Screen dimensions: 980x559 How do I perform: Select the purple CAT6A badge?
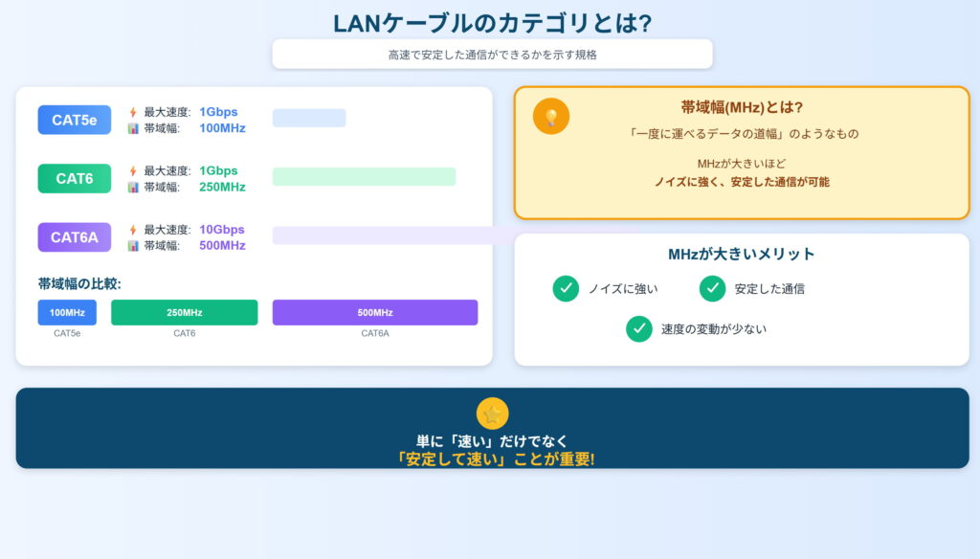(75, 237)
